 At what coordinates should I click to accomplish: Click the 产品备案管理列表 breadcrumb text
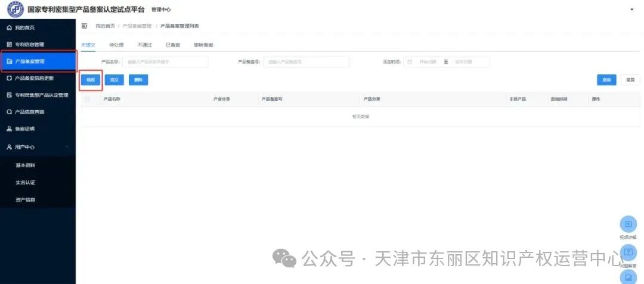pos(179,26)
